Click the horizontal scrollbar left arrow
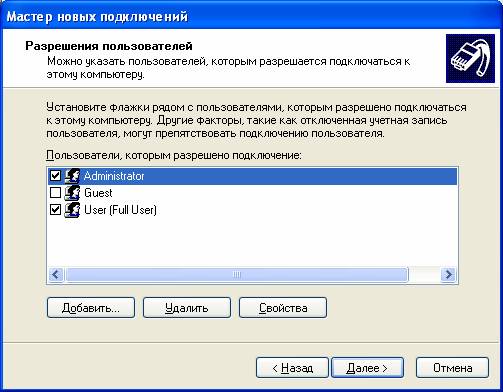Viewport: 503px width, 392px height. click(x=56, y=275)
